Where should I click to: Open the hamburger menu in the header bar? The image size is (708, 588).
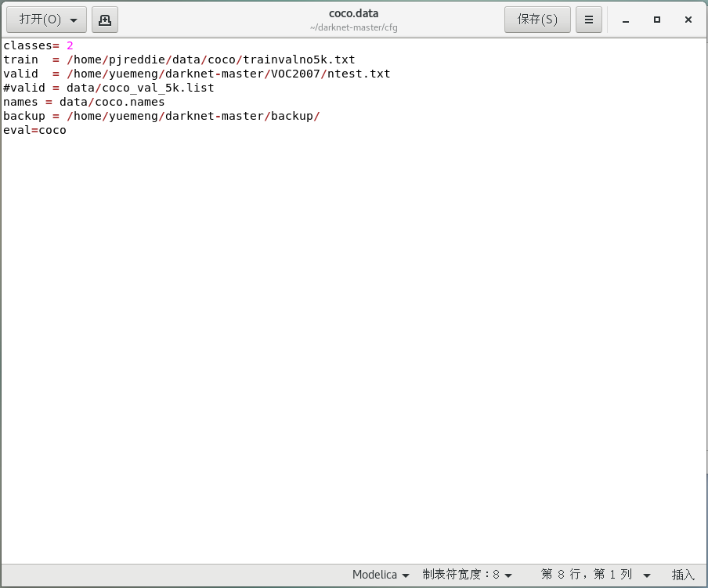589,20
